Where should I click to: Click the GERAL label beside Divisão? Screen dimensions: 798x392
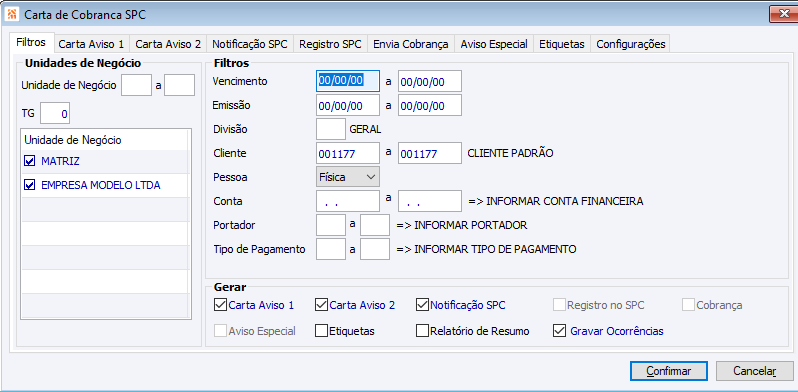click(365, 129)
